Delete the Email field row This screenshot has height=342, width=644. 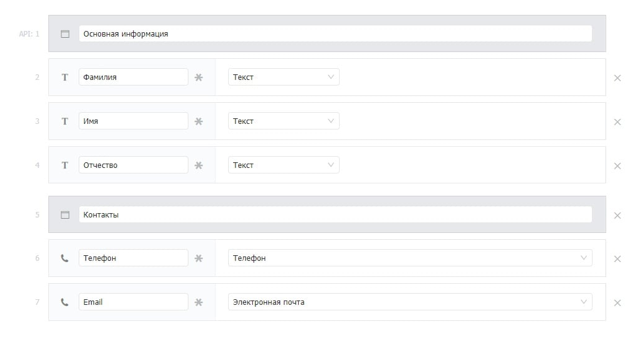pyautogui.click(x=617, y=303)
